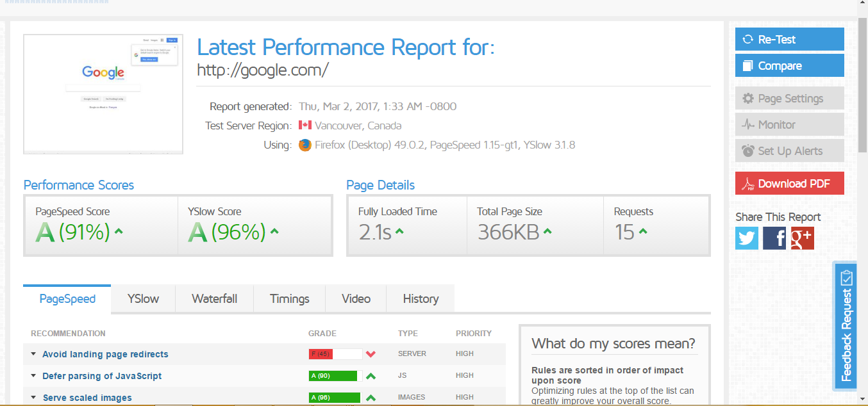Open Avoid landing page redirects recommendation
The width and height of the screenshot is (868, 406).
[105, 354]
